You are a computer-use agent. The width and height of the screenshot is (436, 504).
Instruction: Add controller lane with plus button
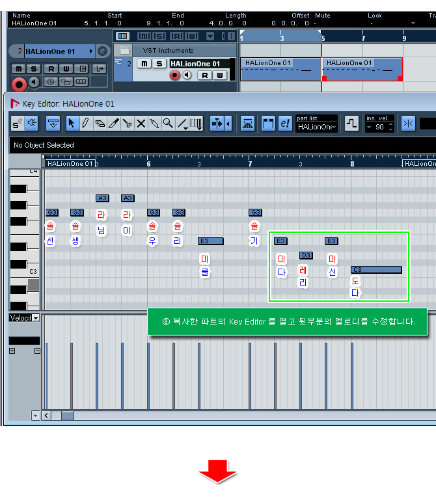pyautogui.click(x=12, y=351)
